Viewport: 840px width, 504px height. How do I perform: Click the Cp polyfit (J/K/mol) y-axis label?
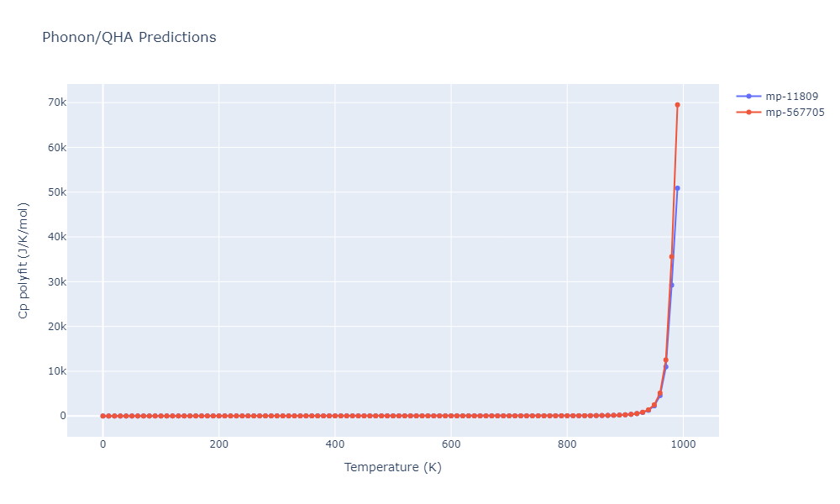tap(23, 260)
